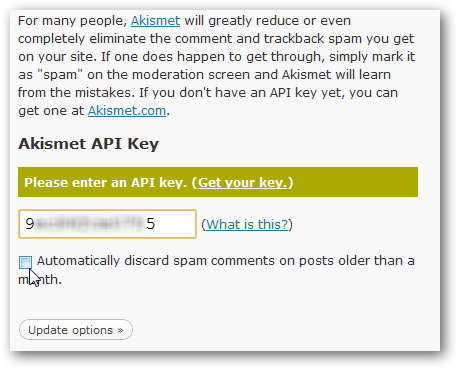The image size is (458, 369).
Task: Click the yellow 'Please enter an API key' banner
Action: (218, 182)
